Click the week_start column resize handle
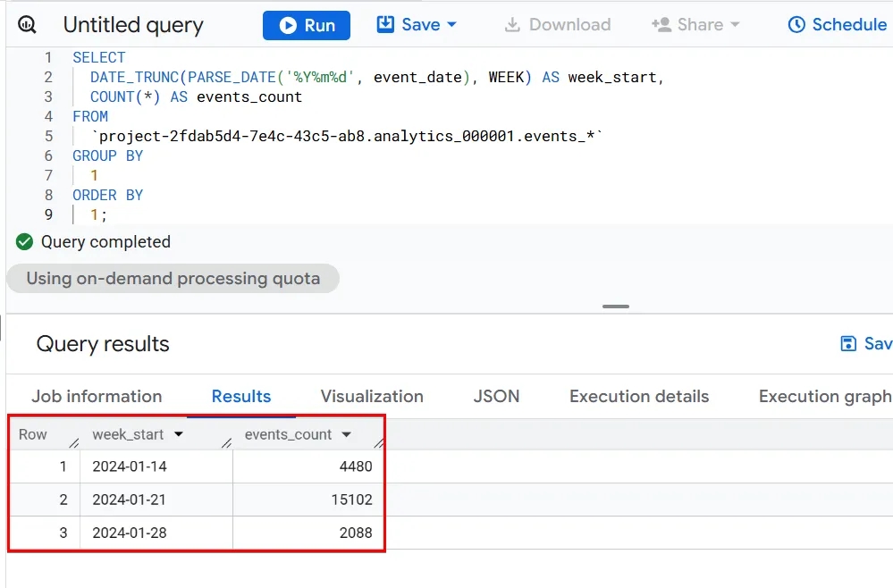Screen dimensions: 893x588 227,442
